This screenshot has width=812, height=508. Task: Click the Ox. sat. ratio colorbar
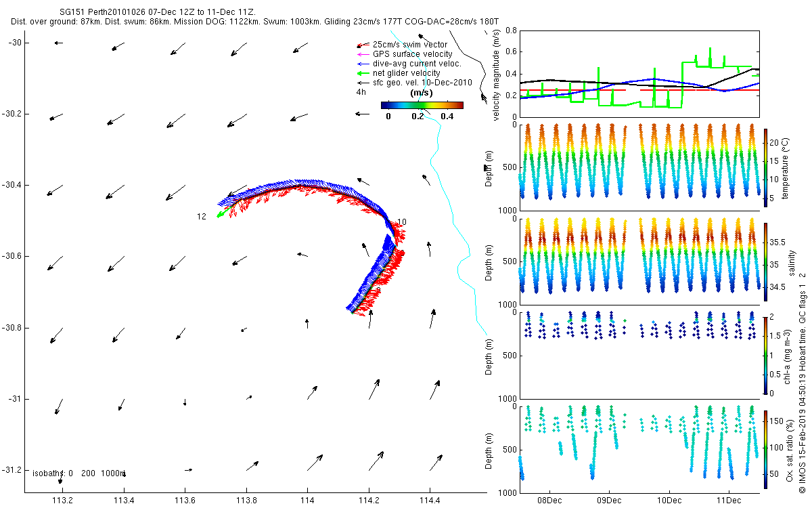point(766,449)
